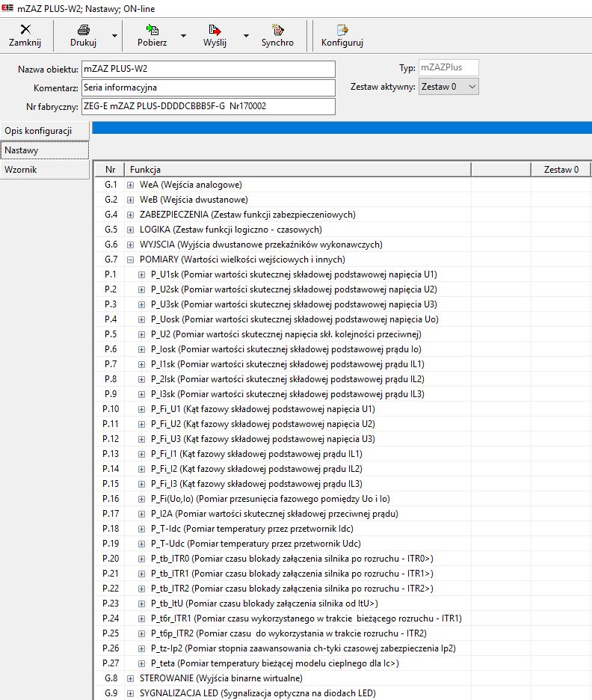
Task: Expand P.19 P_T-Udc temperature item
Action: (141, 544)
